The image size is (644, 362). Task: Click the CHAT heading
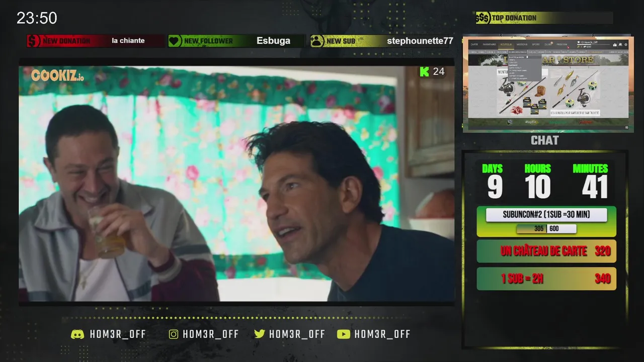(x=545, y=140)
